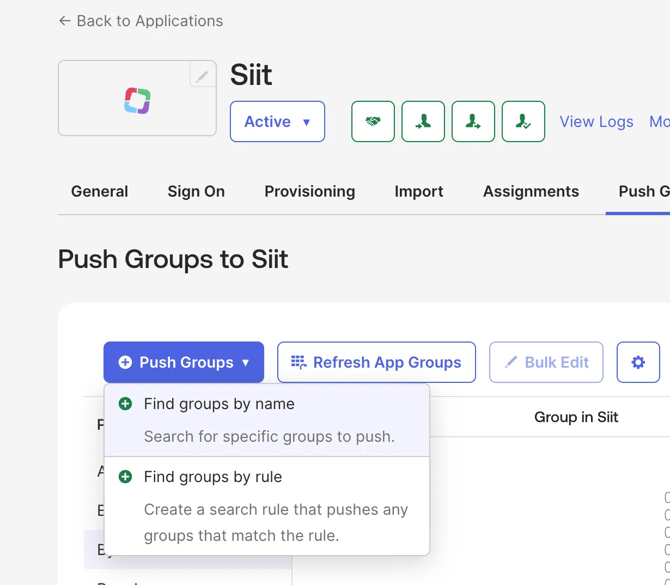Open the Active status dropdown

277,122
